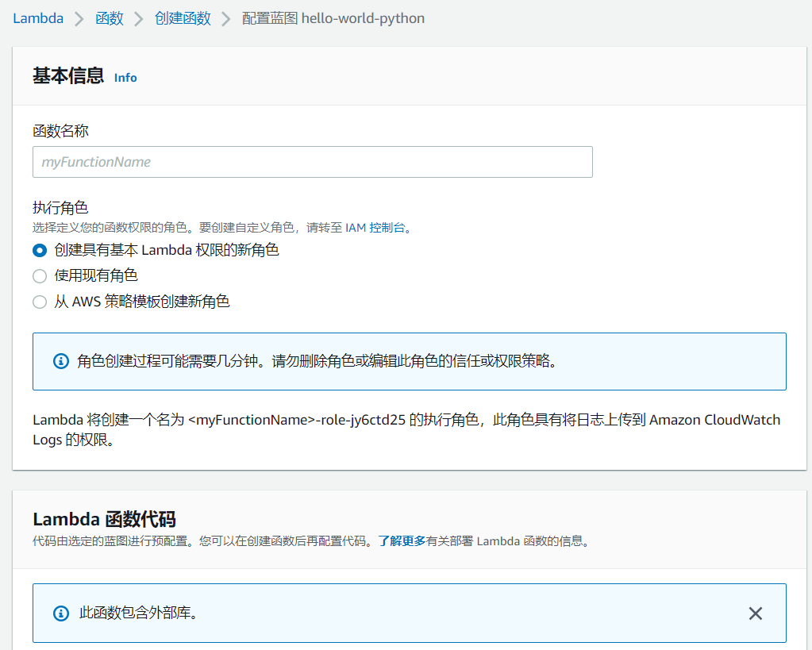Image resolution: width=812 pixels, height=650 pixels.
Task: Dismiss the 此函数包含外部库 notice
Action: point(756,613)
